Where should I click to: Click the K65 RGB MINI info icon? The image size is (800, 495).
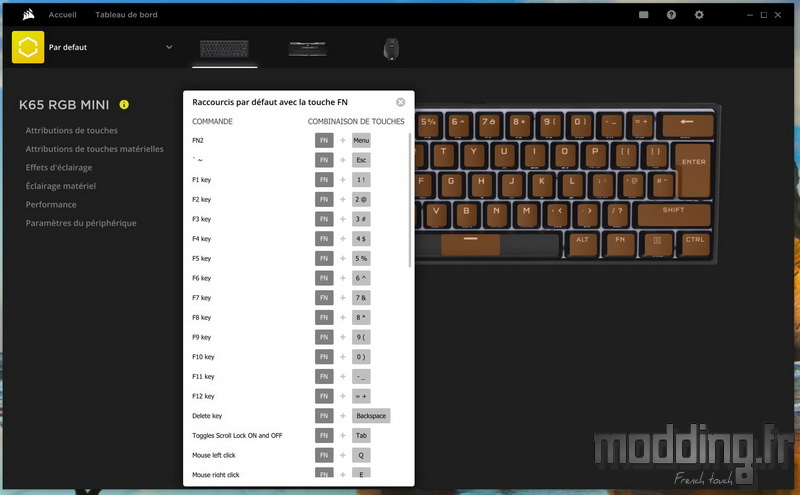[124, 105]
